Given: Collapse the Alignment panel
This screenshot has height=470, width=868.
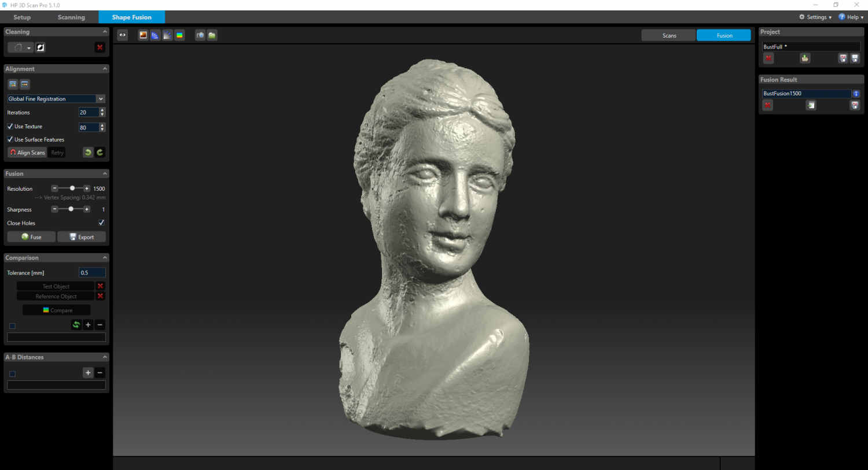Looking at the screenshot, I should click(105, 69).
